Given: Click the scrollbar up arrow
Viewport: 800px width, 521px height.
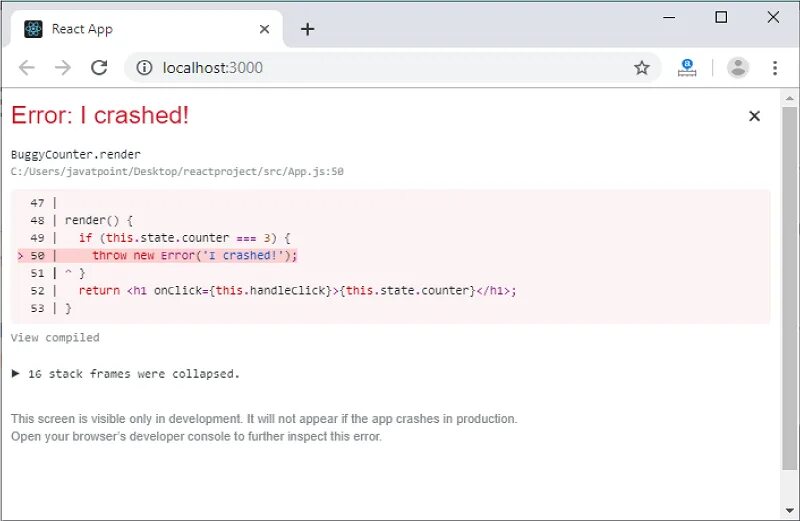Looking at the screenshot, I should pos(789,98).
